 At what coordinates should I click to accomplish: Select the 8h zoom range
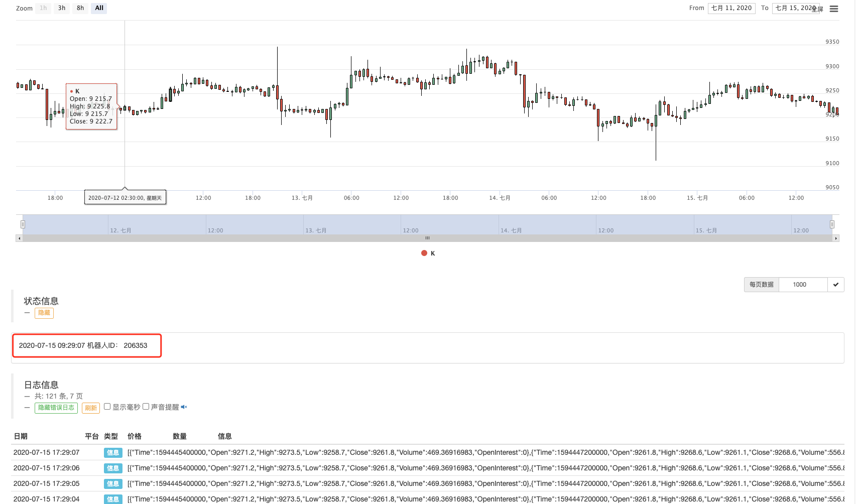click(80, 8)
